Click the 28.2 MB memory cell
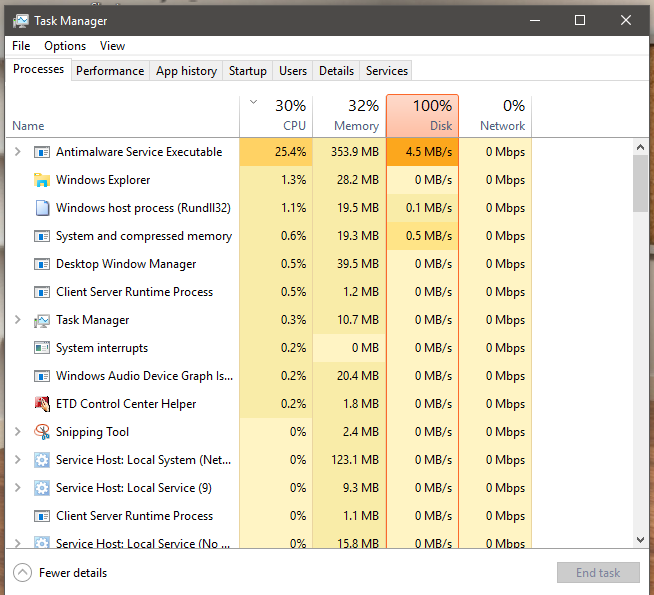 (349, 180)
